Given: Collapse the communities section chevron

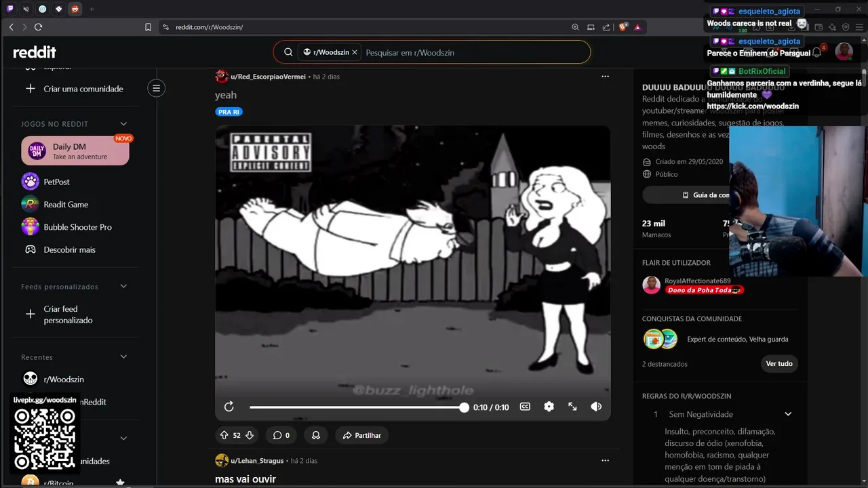Looking at the screenshot, I should (x=123, y=438).
